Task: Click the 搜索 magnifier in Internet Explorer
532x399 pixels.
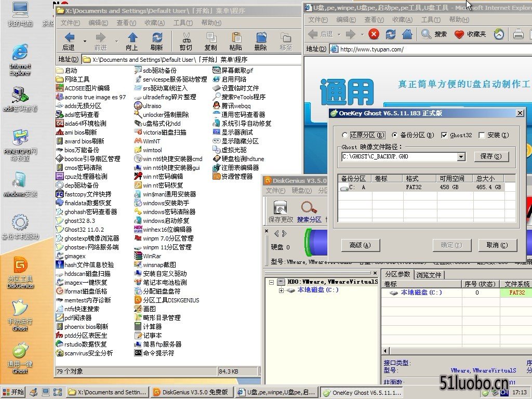Action: coord(434,34)
